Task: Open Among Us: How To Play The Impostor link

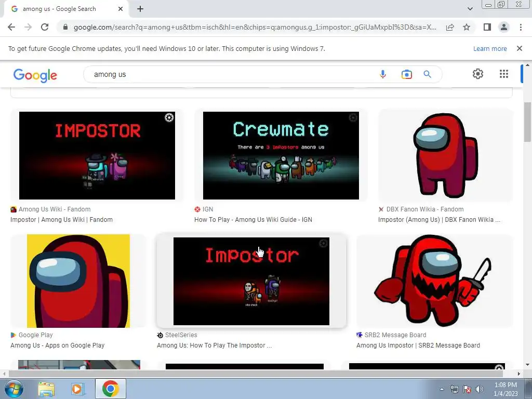Action: click(215, 345)
